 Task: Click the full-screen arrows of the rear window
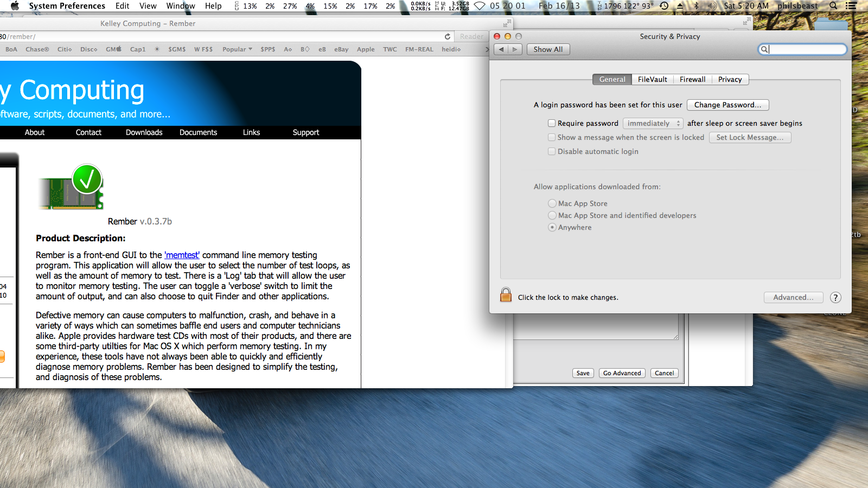click(746, 21)
